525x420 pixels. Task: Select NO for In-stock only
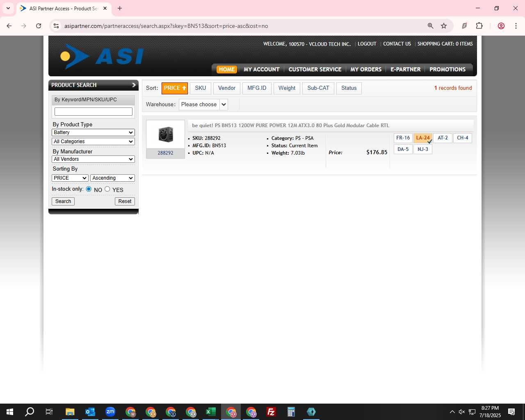coord(89,189)
